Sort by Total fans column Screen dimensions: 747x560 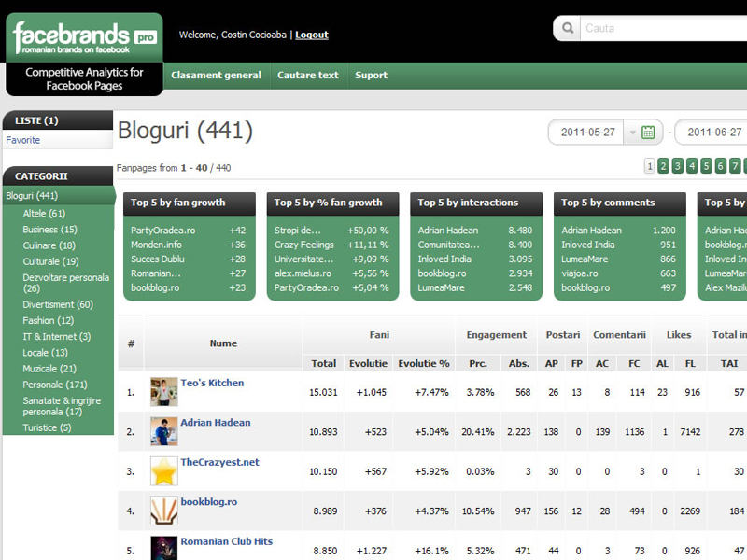[x=323, y=363]
